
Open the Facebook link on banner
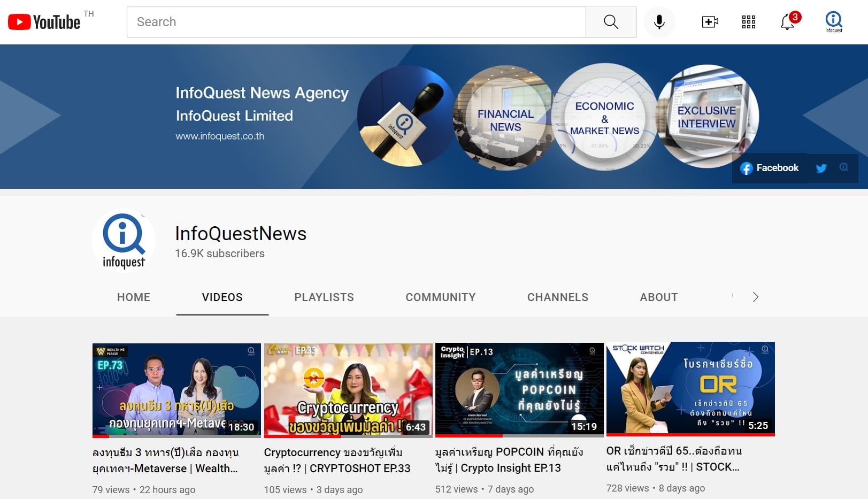coord(770,168)
